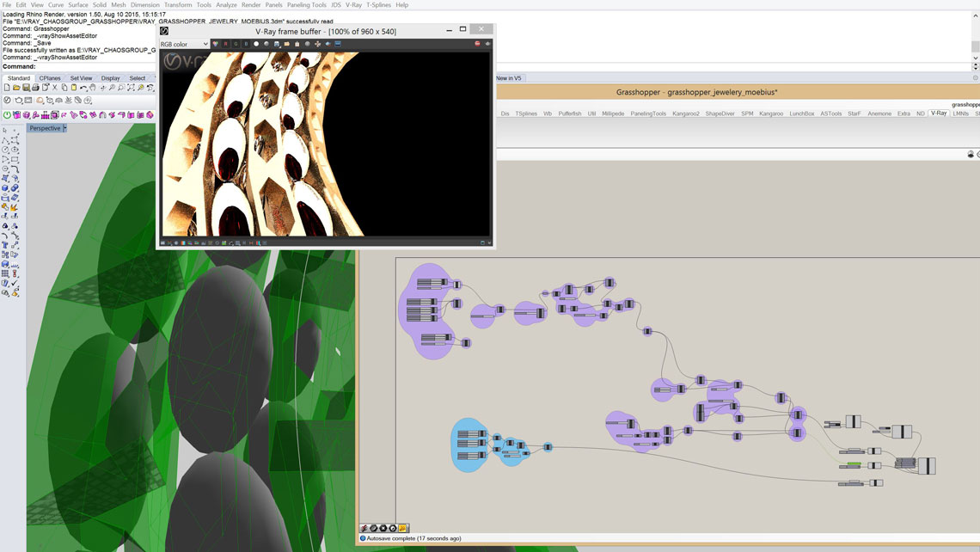Save the rendered image in frame buffer
Image resolution: width=980 pixels, height=552 pixels.
(x=277, y=44)
